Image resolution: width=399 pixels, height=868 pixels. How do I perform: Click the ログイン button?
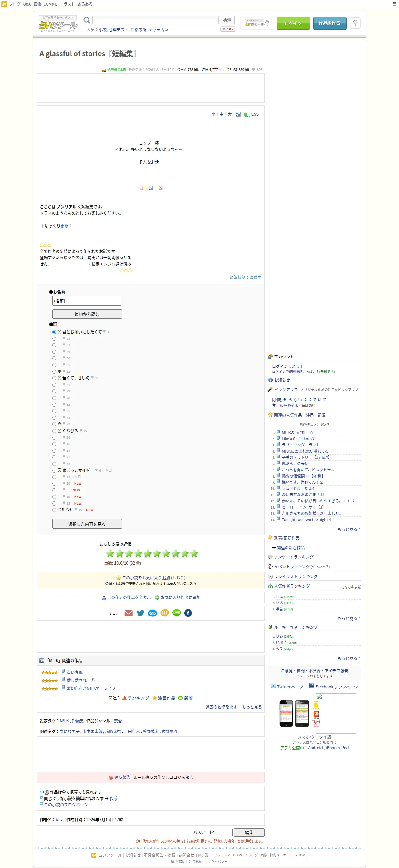click(293, 23)
